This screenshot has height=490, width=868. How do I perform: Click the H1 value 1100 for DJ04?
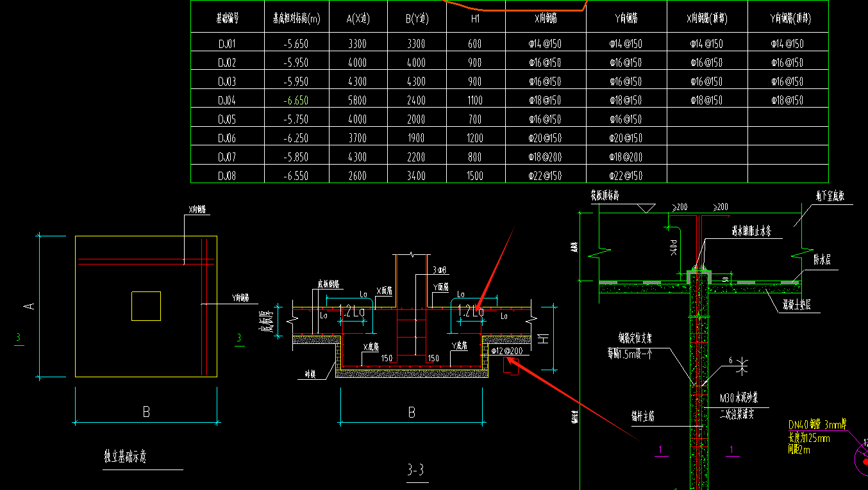click(x=475, y=101)
